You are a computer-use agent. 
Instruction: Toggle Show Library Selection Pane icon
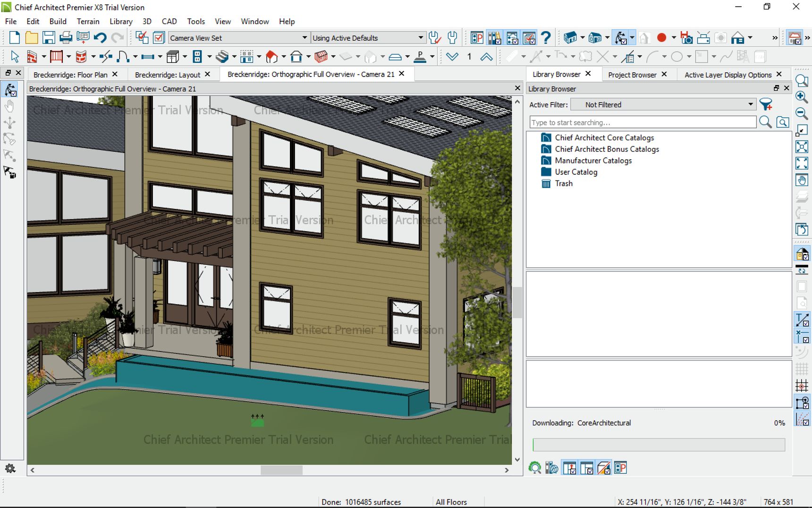pos(587,468)
